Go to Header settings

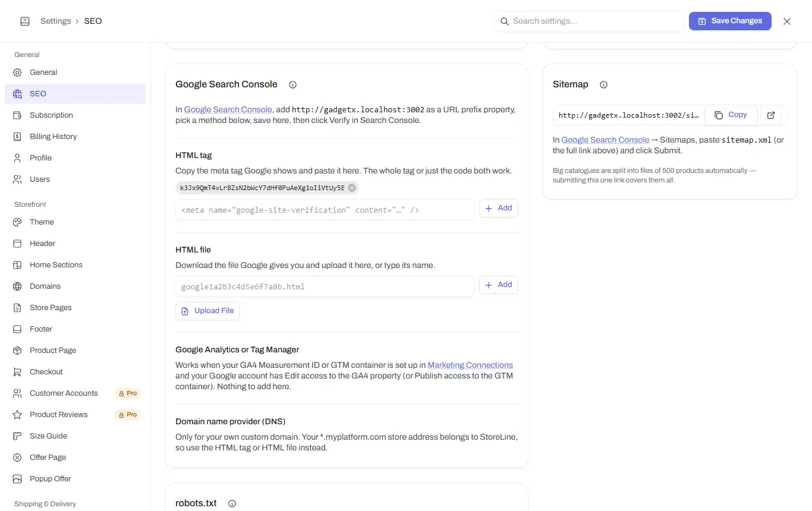pyautogui.click(x=75, y=244)
